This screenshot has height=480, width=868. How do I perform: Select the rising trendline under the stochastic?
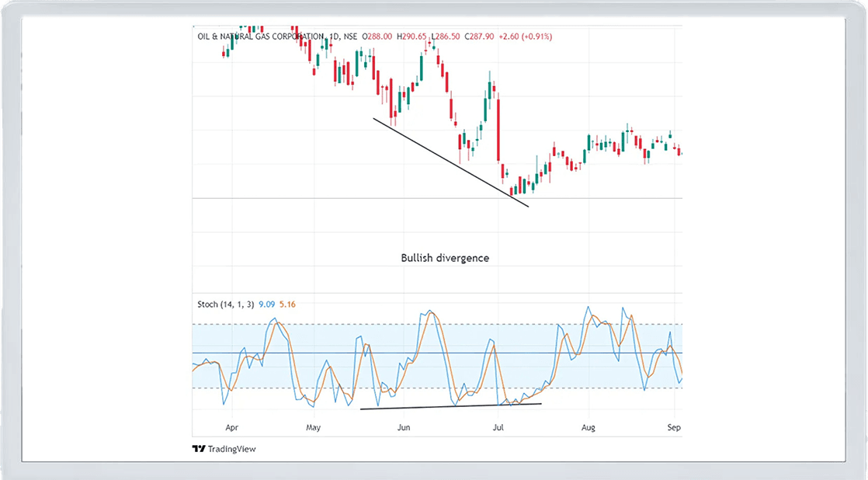point(450,406)
